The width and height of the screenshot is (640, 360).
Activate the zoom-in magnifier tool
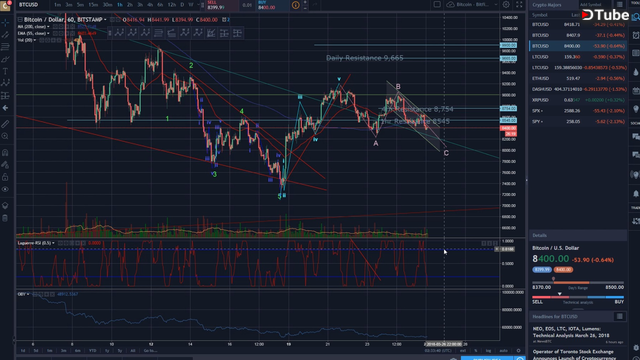pyautogui.click(x=5, y=136)
